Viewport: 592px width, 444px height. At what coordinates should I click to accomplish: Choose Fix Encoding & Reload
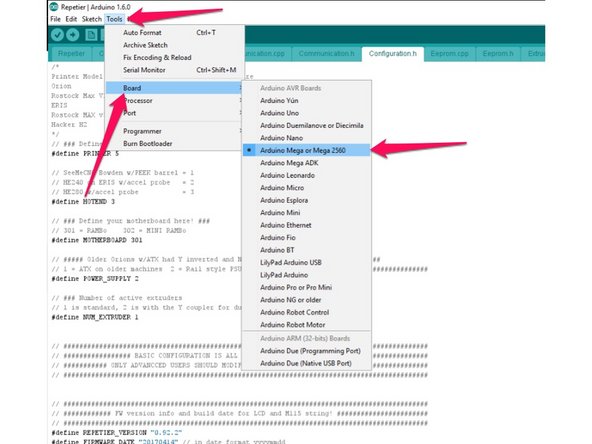[174, 57]
